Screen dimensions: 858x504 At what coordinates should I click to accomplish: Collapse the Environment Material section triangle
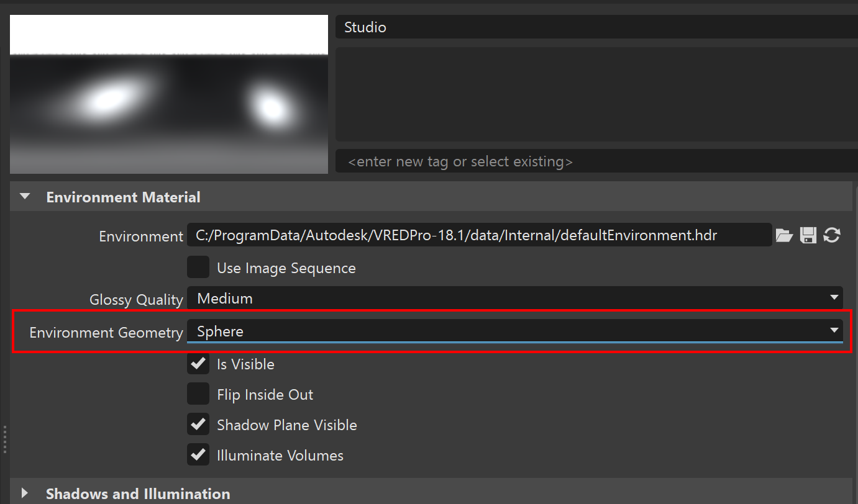(25, 197)
